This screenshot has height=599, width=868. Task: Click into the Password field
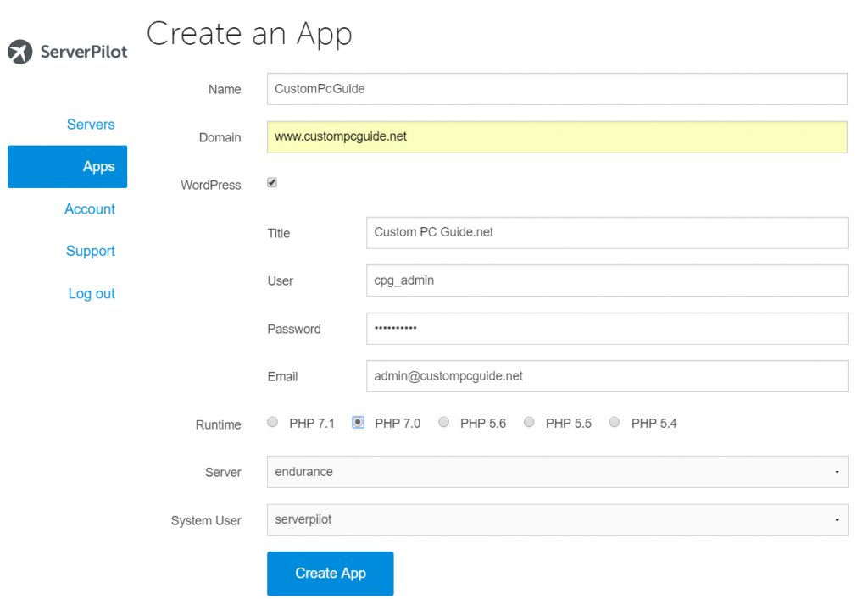[x=607, y=329]
